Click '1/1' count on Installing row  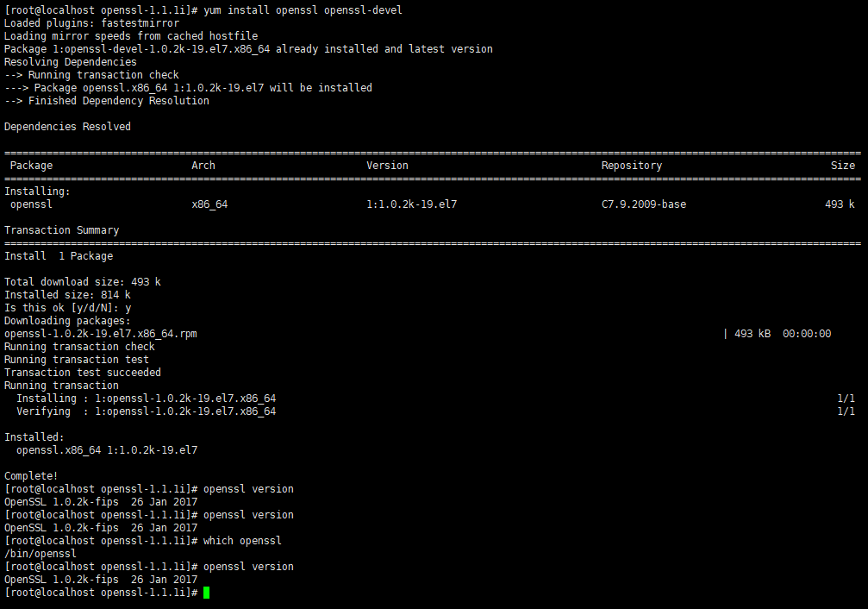[x=846, y=398]
